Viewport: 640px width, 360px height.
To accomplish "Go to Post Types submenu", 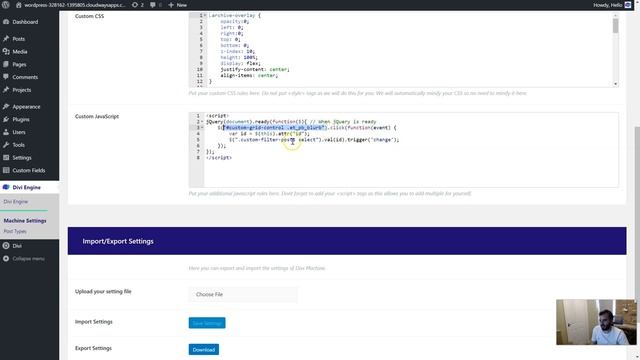I will (15, 231).
